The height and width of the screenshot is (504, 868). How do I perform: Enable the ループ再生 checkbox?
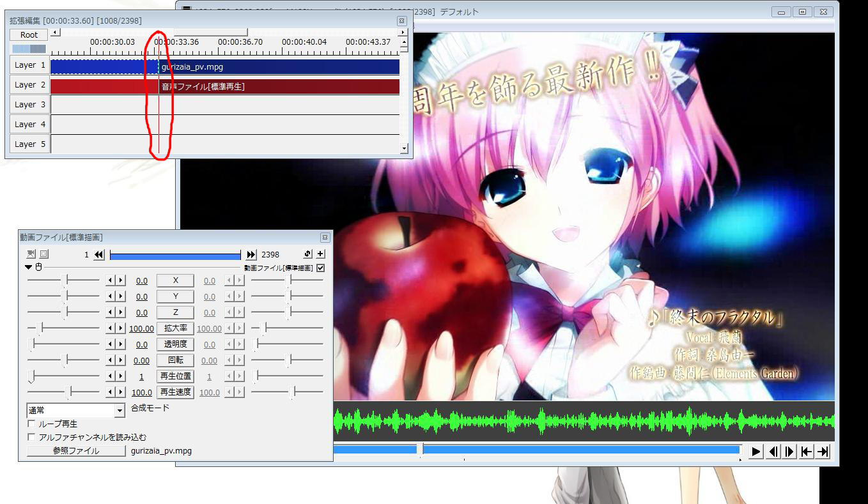click(31, 424)
